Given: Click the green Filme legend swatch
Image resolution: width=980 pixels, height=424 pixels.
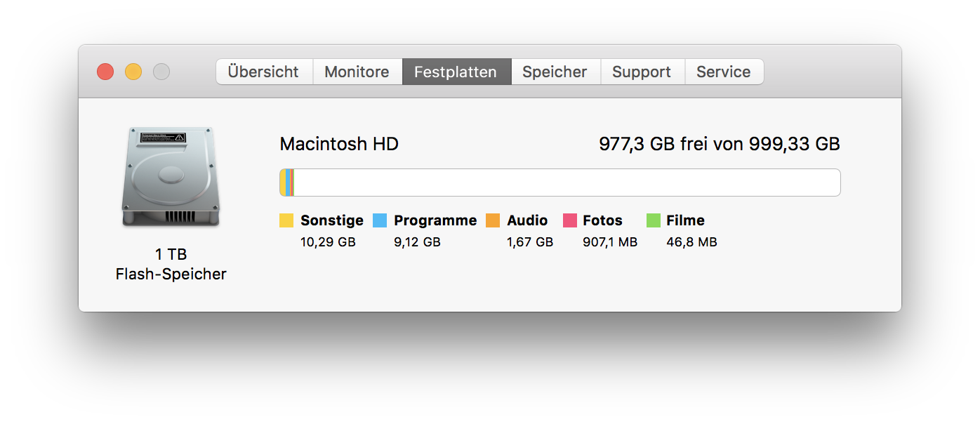Looking at the screenshot, I should 654,220.
